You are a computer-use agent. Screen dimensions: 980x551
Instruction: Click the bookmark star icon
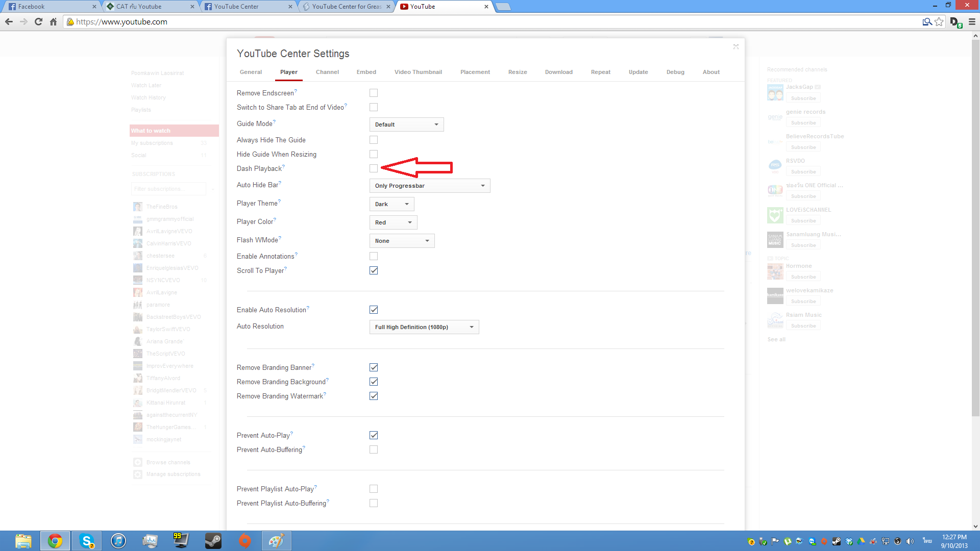pos(939,22)
